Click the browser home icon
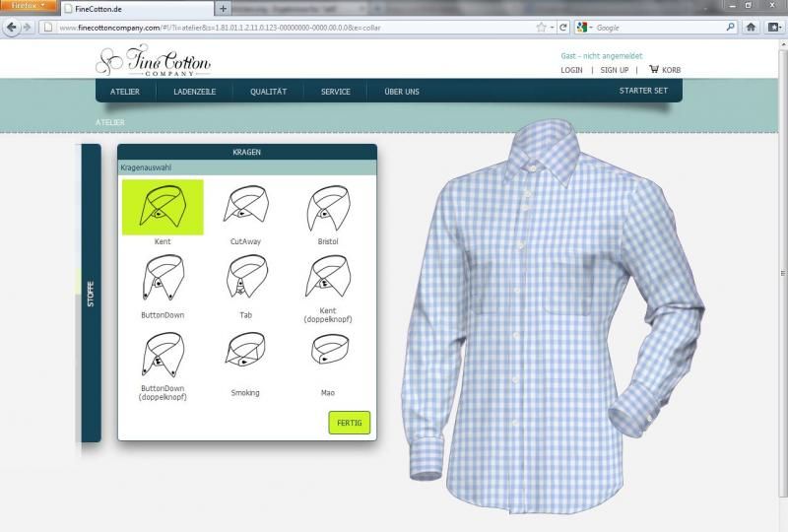The height and width of the screenshot is (532, 788). pyautogui.click(x=750, y=27)
